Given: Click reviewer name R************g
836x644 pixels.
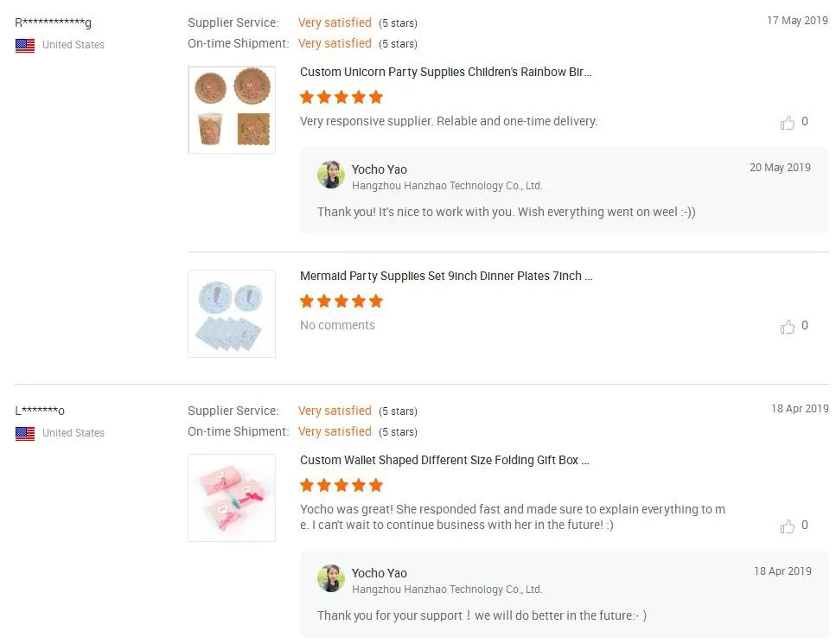Looking at the screenshot, I should pyautogui.click(x=53, y=22).
